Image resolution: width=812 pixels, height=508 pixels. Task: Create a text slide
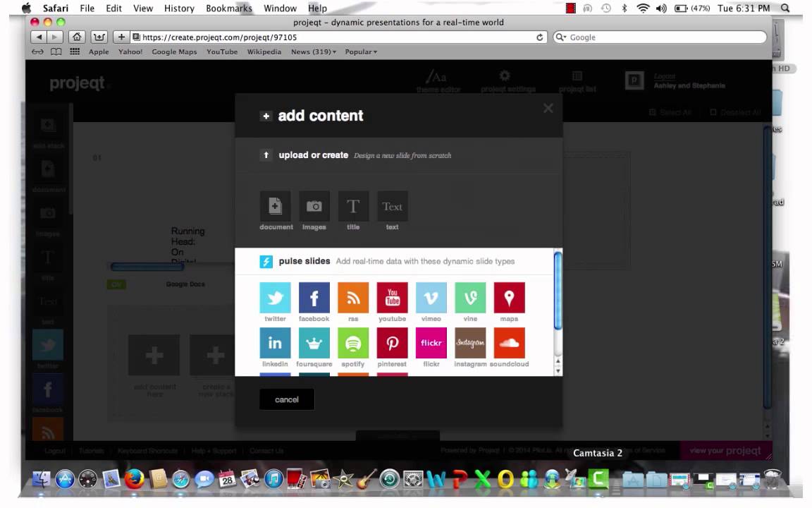pyautogui.click(x=392, y=206)
